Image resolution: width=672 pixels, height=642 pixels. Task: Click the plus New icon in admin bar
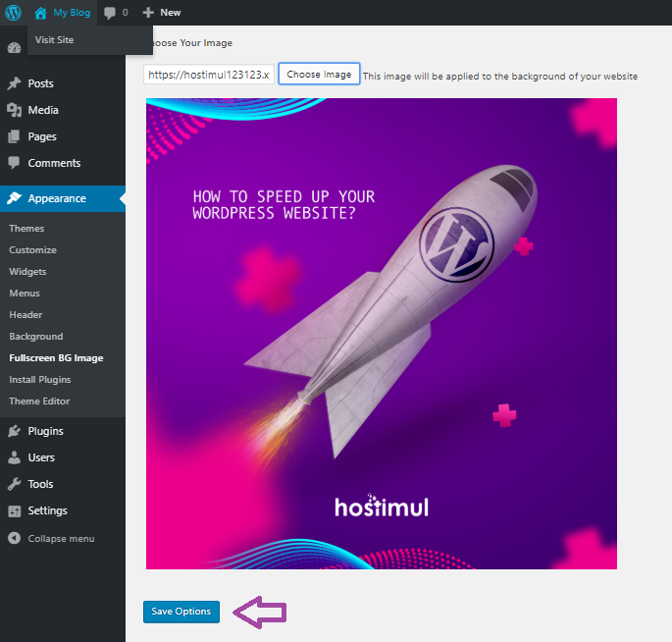pos(148,13)
